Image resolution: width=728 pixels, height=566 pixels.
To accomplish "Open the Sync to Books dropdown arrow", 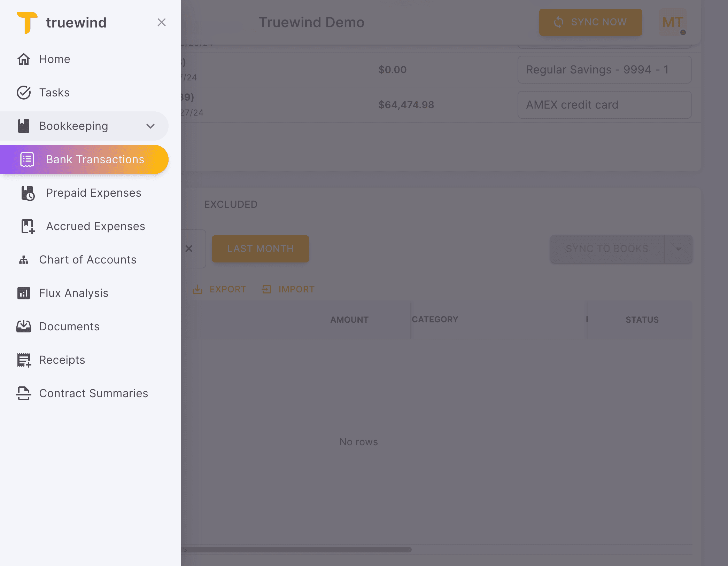I will tap(678, 249).
